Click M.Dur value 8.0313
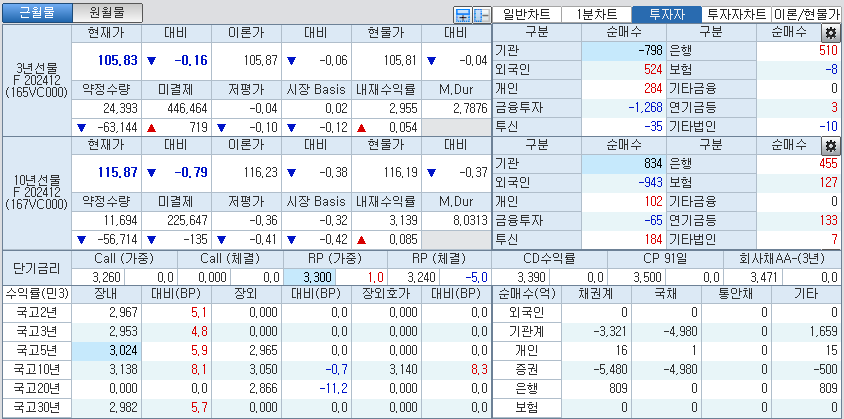 456,220
